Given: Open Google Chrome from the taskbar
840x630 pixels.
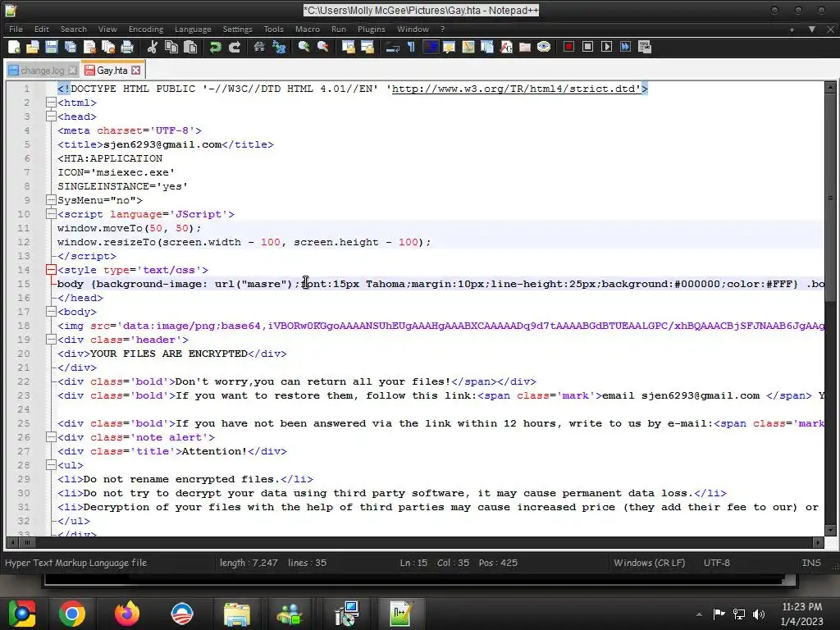Looking at the screenshot, I should (72, 614).
